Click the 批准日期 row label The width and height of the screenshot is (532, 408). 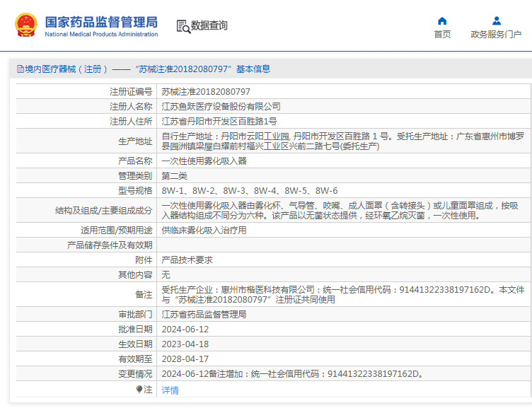pos(135,330)
